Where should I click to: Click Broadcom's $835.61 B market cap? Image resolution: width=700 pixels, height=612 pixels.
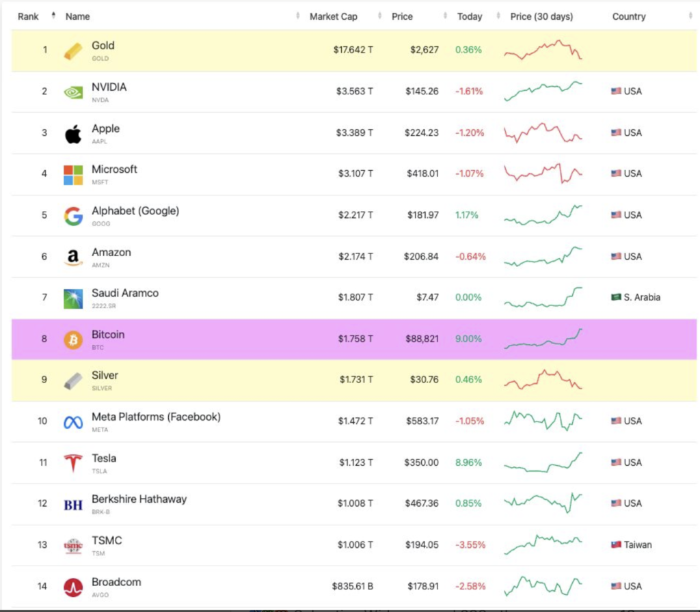[x=353, y=586]
